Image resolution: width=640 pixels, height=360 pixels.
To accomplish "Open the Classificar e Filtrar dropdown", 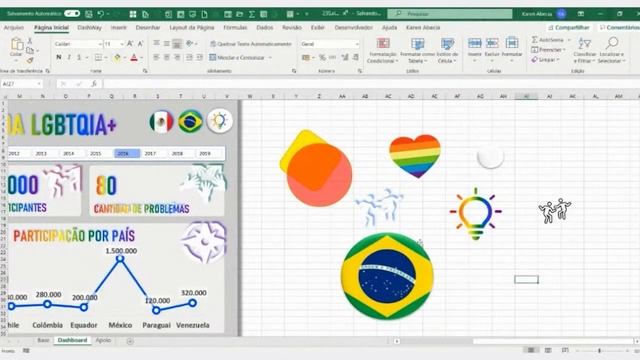I will pos(584,51).
